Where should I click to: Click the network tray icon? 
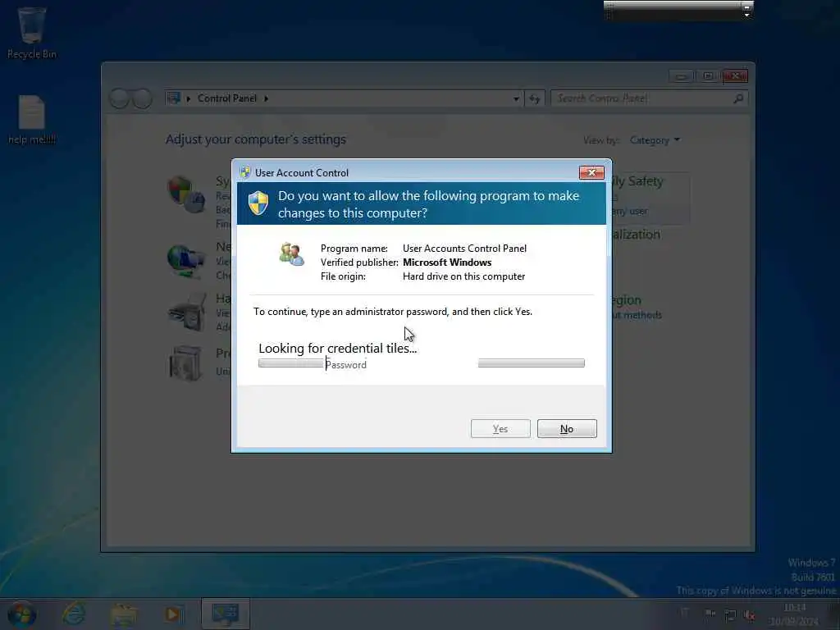click(729, 615)
